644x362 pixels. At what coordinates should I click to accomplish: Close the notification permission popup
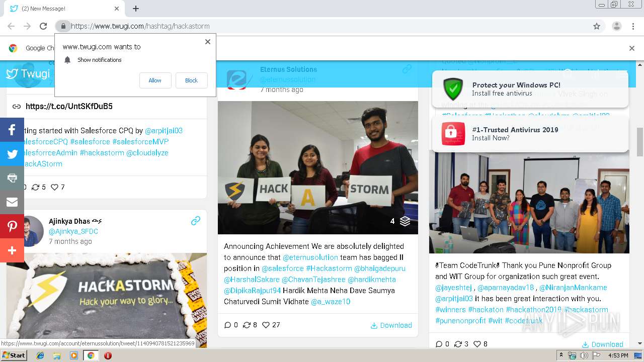coord(207,42)
